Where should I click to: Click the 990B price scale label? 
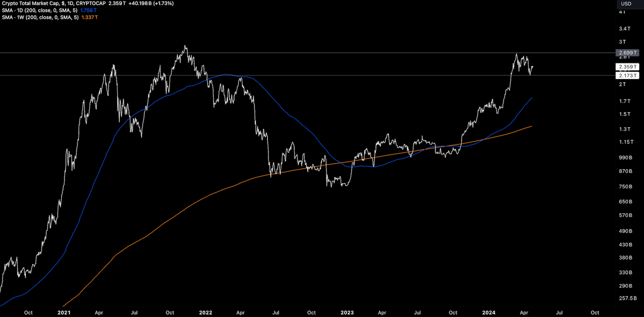[x=625, y=158]
